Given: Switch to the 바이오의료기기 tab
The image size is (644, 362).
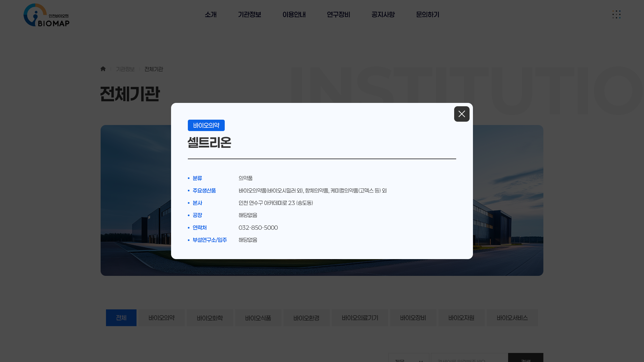Looking at the screenshot, I should tap(360, 318).
